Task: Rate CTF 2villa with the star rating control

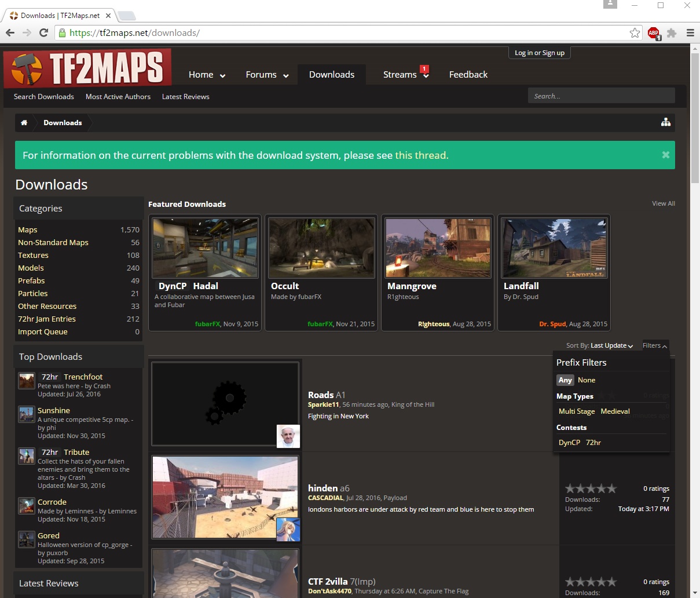Action: pos(591,582)
